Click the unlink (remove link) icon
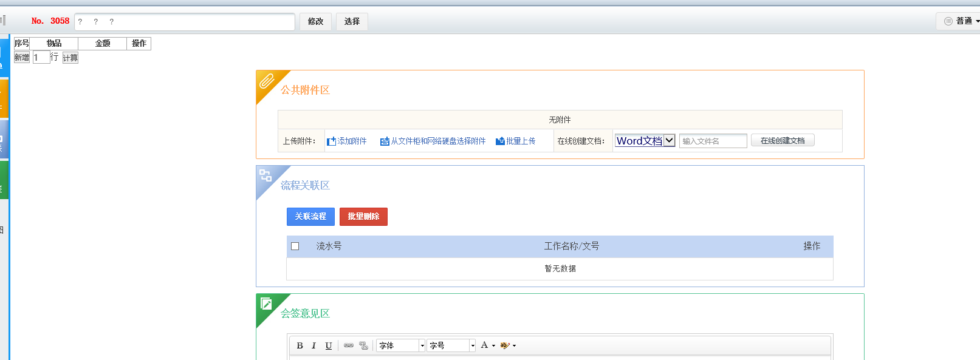This screenshot has width=980, height=360. [x=363, y=345]
